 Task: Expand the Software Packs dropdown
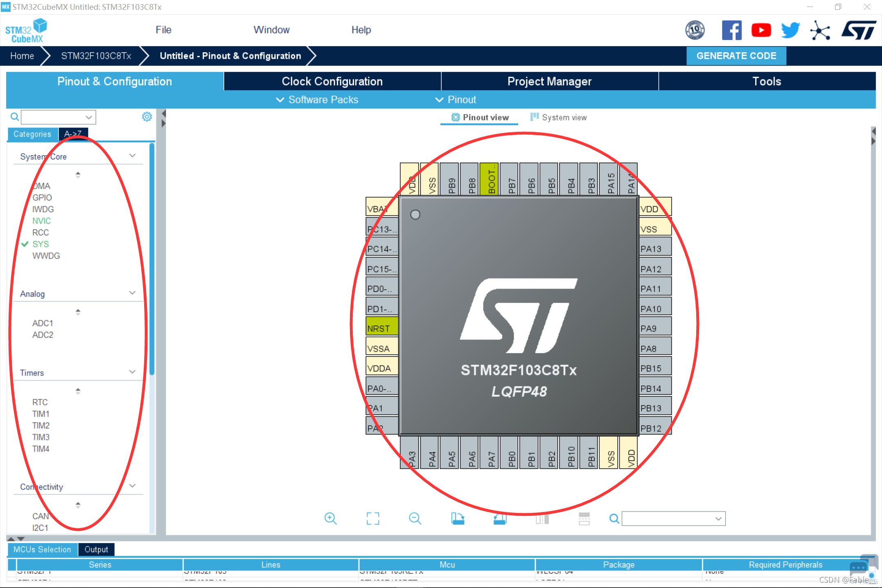point(317,100)
